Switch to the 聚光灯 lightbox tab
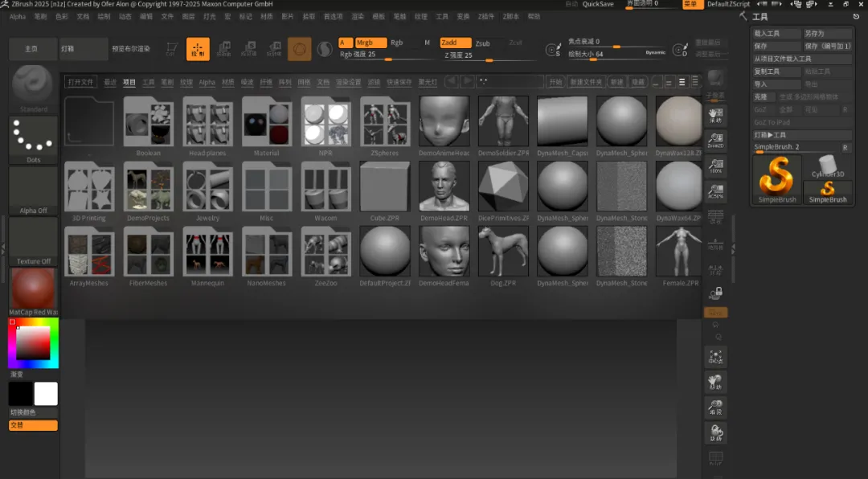Screen dimensions: 868x479 (x=428, y=82)
